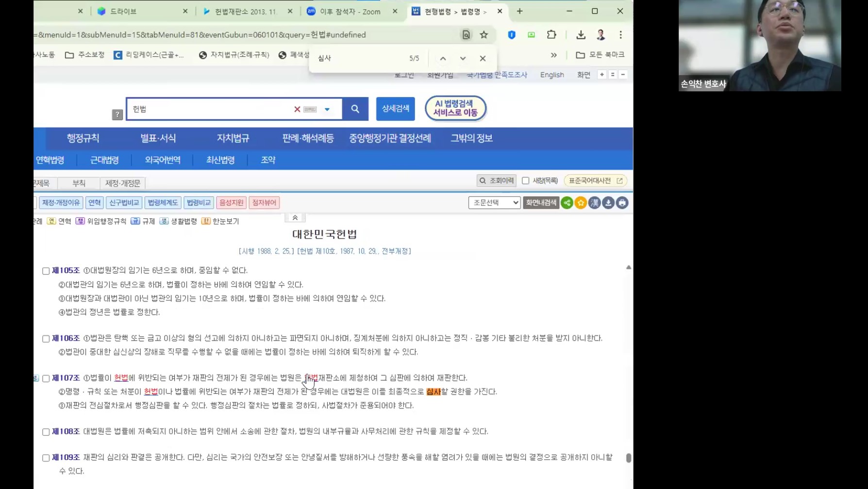Click the green share icon

[x=567, y=203]
